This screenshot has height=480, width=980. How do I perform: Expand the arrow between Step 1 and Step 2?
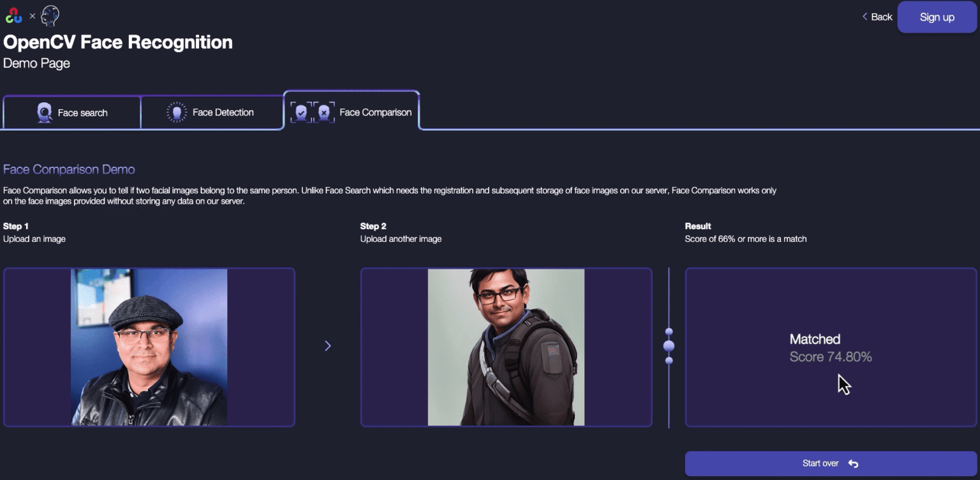pos(327,345)
